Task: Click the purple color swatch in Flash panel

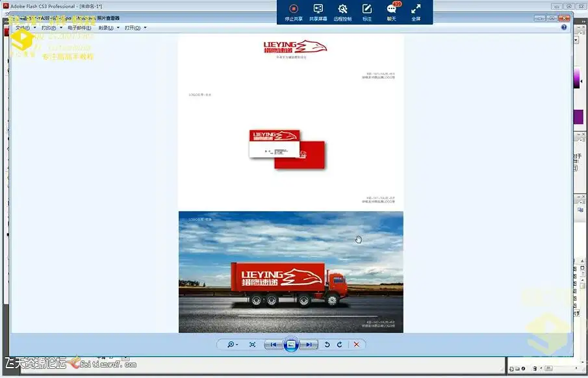Action: [578, 118]
